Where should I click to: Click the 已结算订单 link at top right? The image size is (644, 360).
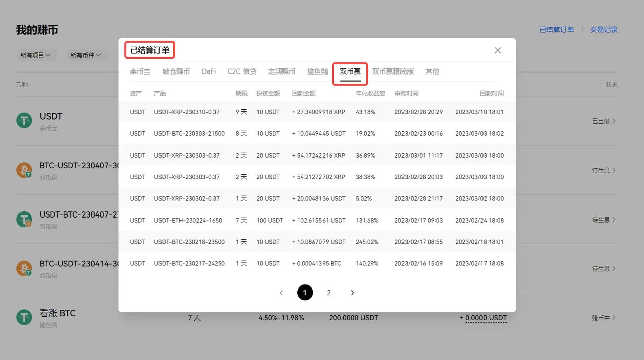pos(557,30)
